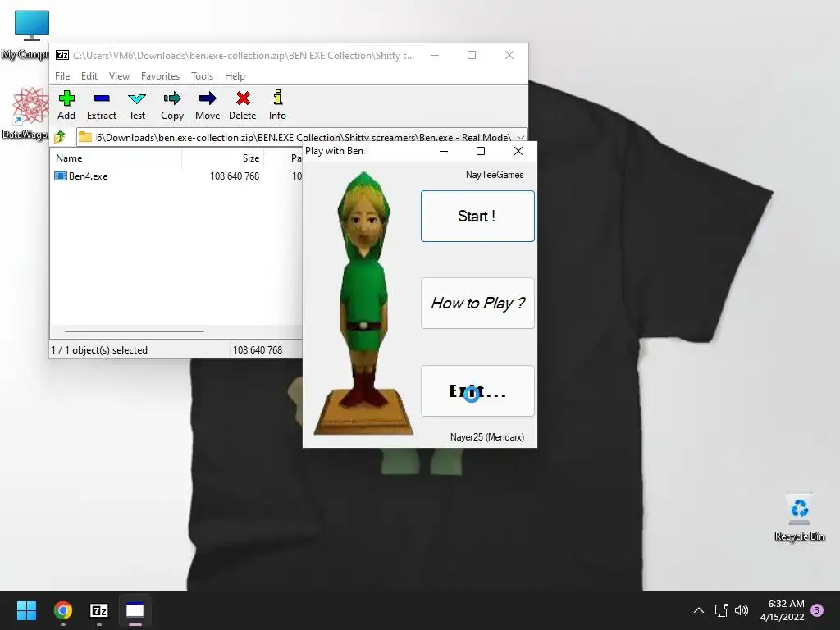
Task: Click the Ben app taskbar icon
Action: click(x=135, y=610)
